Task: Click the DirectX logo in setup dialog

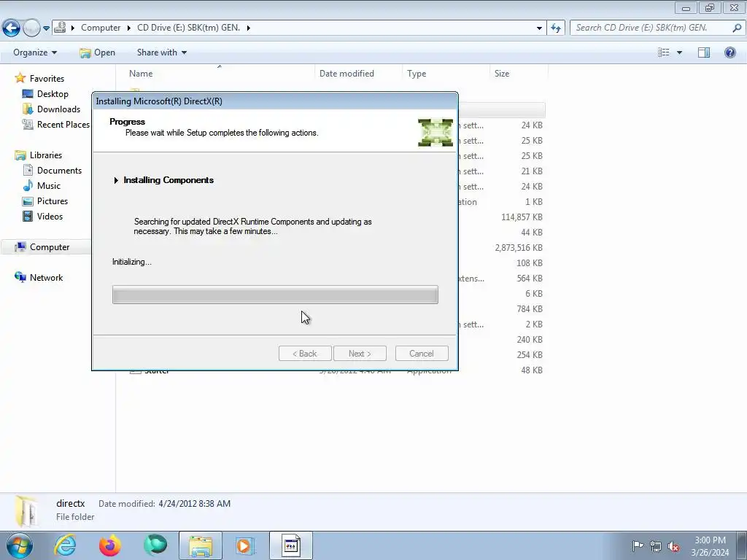Action: tap(436, 133)
